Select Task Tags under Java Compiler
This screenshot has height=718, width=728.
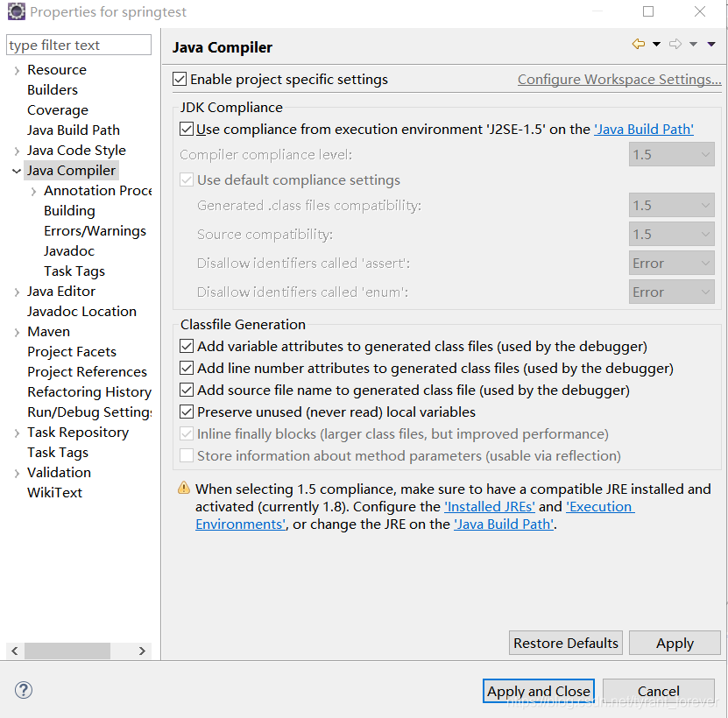[74, 271]
